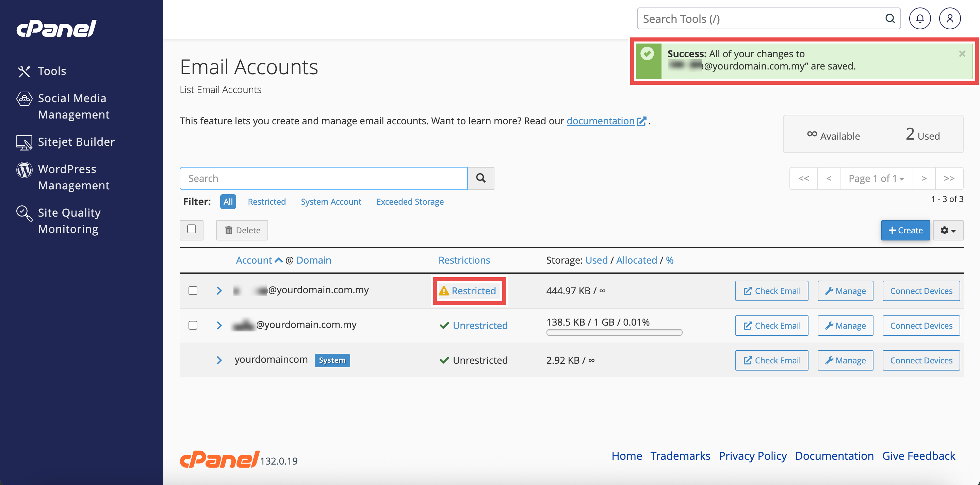Click the magnifier button beside the accounts Search field
The image size is (980, 485).
click(x=480, y=178)
